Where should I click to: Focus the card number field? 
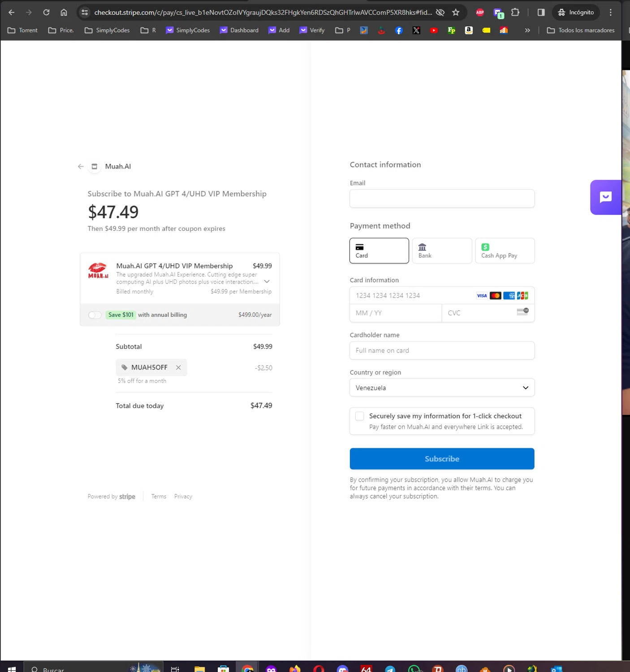point(442,296)
